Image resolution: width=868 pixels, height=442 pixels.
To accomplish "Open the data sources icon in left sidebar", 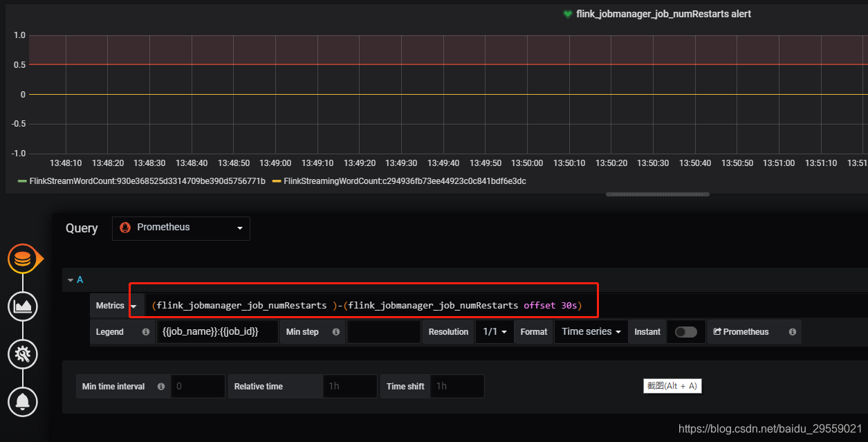I will point(23,258).
